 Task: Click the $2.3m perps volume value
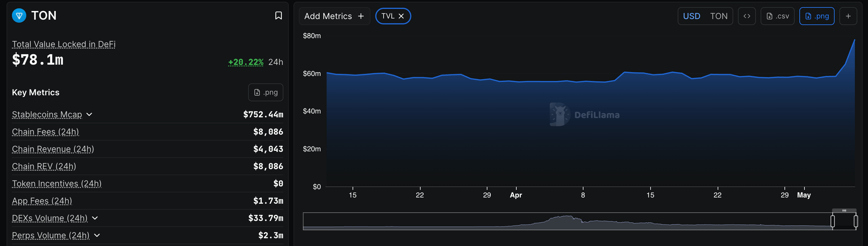pyautogui.click(x=271, y=235)
